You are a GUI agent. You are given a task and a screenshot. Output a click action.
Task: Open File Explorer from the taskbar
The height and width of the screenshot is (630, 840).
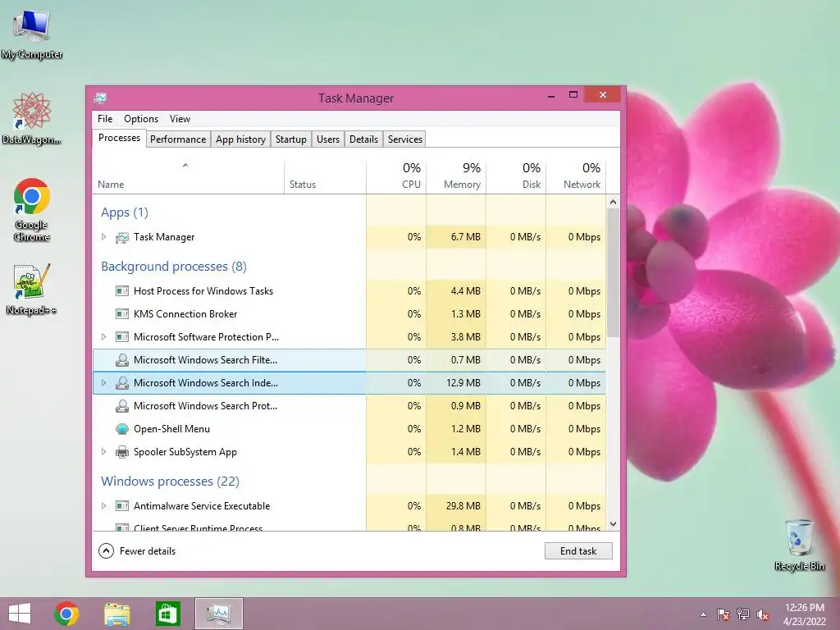[116, 614]
